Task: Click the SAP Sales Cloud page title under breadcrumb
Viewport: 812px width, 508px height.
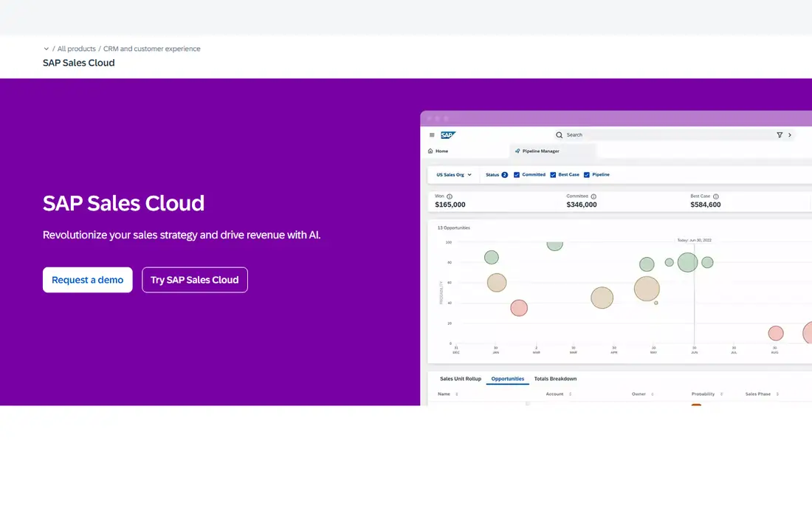Action: click(x=79, y=63)
